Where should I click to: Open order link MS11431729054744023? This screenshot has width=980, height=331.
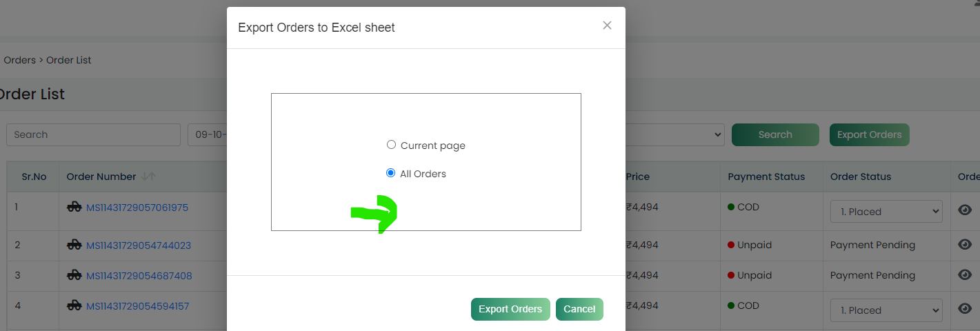point(139,245)
